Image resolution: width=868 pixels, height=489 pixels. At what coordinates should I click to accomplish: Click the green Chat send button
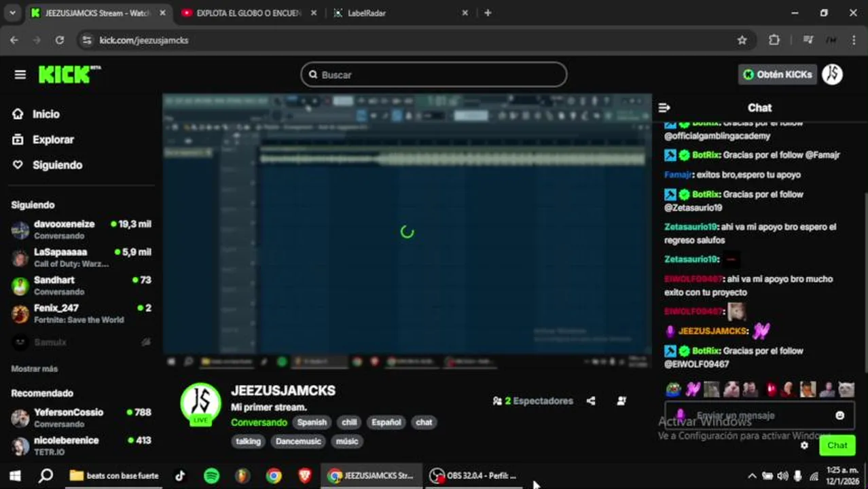pyautogui.click(x=837, y=446)
